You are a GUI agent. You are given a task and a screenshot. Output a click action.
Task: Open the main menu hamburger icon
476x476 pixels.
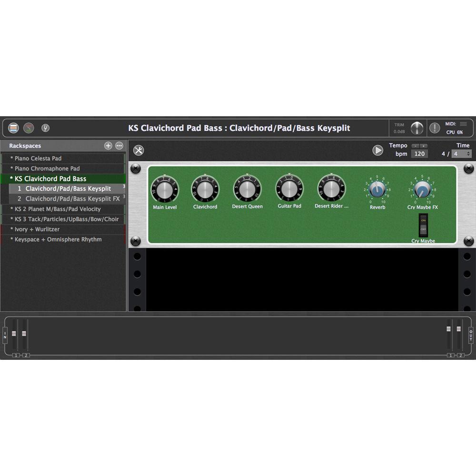(x=13, y=128)
